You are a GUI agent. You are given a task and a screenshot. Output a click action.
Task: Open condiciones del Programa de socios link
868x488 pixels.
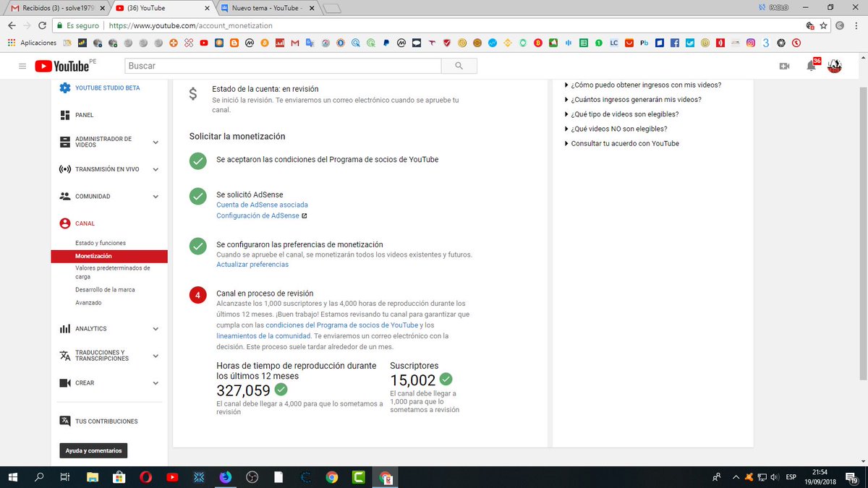point(342,325)
